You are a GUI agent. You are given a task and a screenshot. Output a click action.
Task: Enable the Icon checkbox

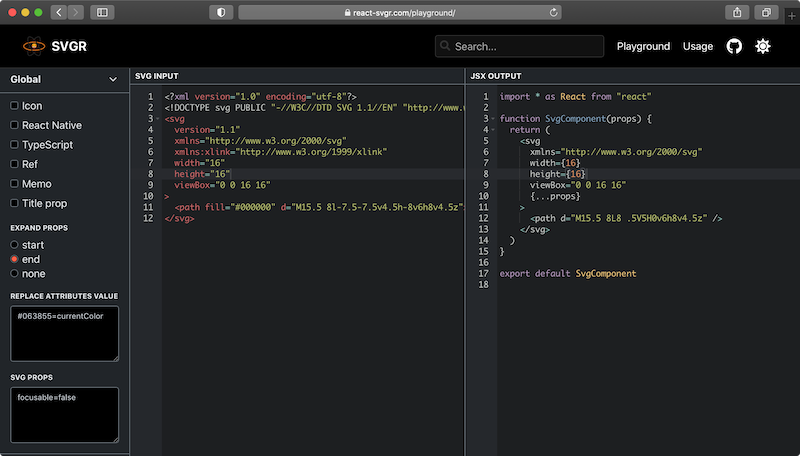pos(14,106)
